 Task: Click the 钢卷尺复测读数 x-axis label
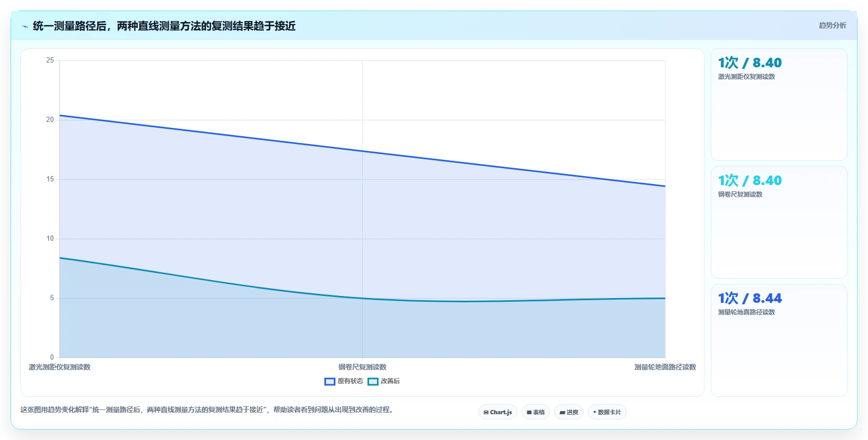tap(362, 367)
